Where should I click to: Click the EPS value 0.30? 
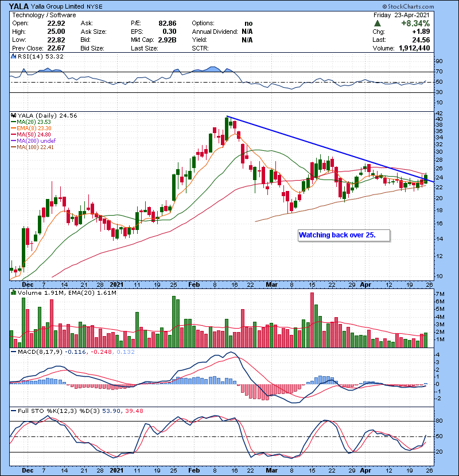pyautogui.click(x=169, y=32)
